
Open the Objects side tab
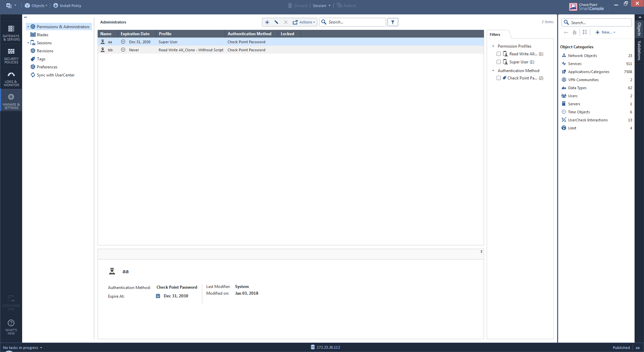(639, 30)
